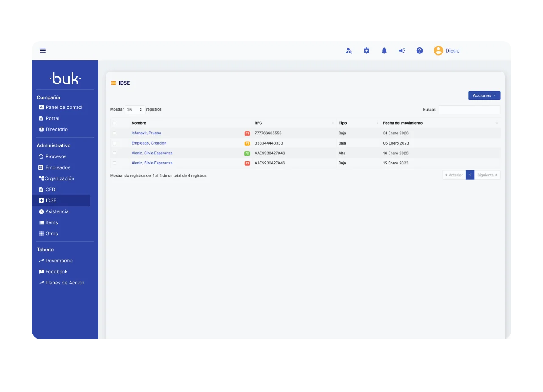Click the RFC value 333344443333

tap(269, 143)
